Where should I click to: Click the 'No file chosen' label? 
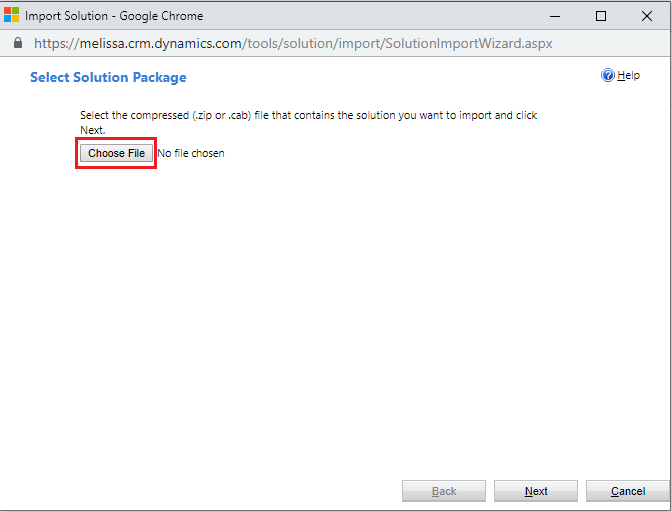(x=191, y=154)
